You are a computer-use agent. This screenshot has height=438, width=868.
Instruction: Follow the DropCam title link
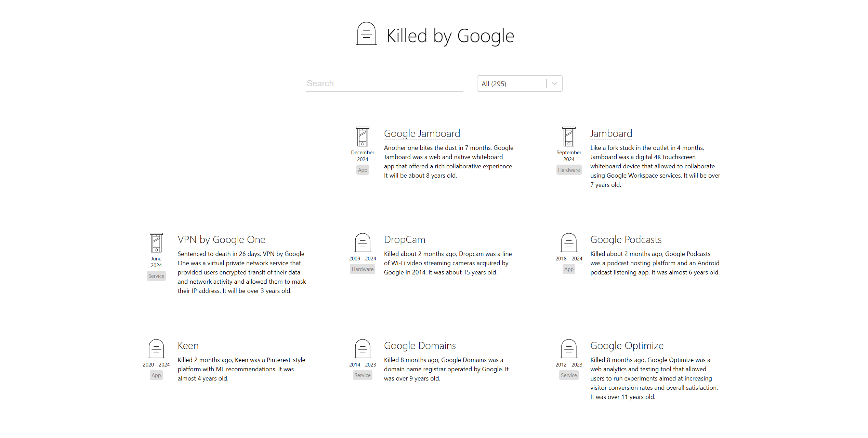404,240
